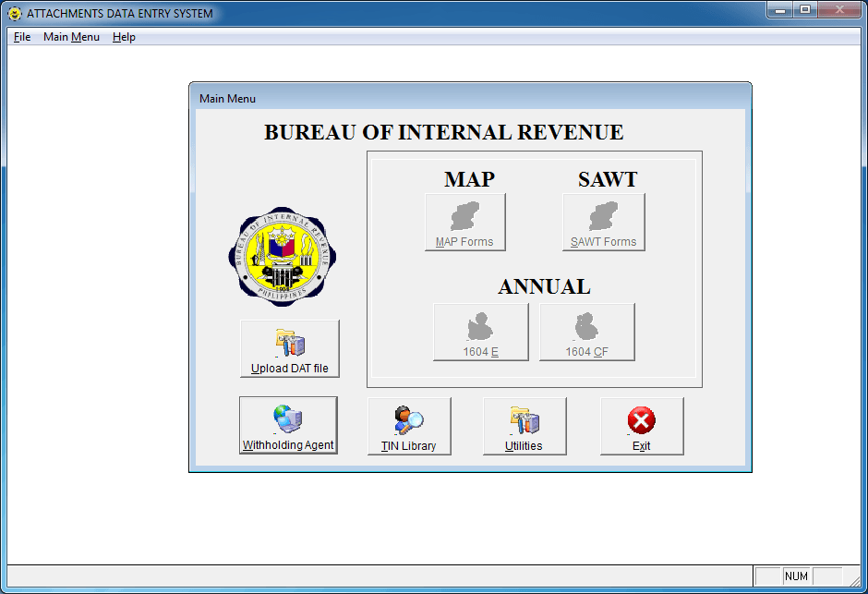Maximize the Attachments Data Entry System window
Screen dimensions: 868x594
tap(805, 10)
